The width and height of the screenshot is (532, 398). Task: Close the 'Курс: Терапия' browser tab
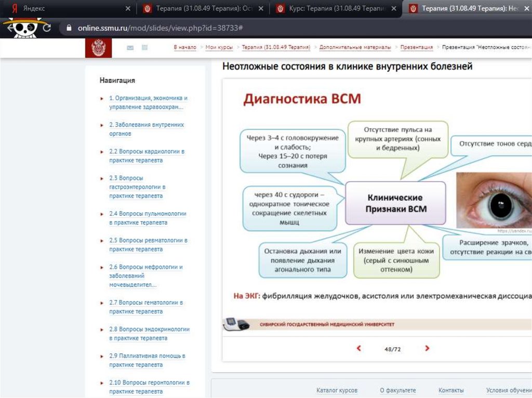tap(394, 8)
